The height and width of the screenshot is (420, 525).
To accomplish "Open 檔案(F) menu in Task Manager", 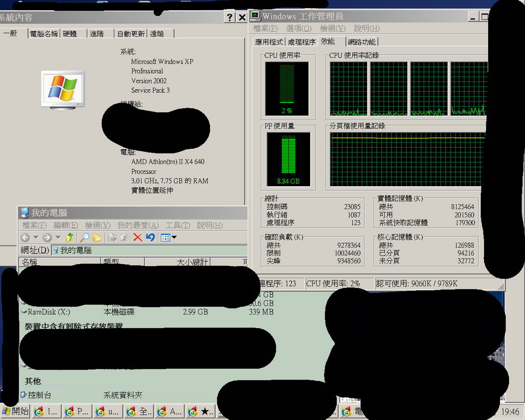I will tap(266, 29).
